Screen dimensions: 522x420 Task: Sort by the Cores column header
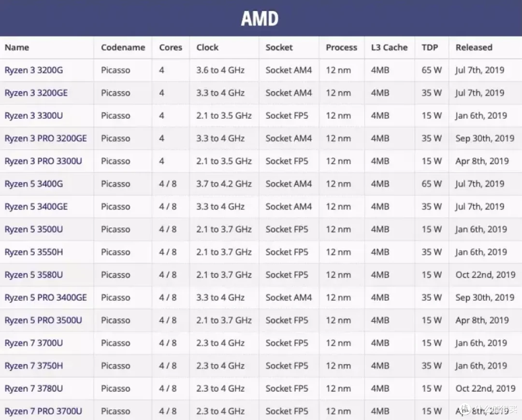[171, 47]
